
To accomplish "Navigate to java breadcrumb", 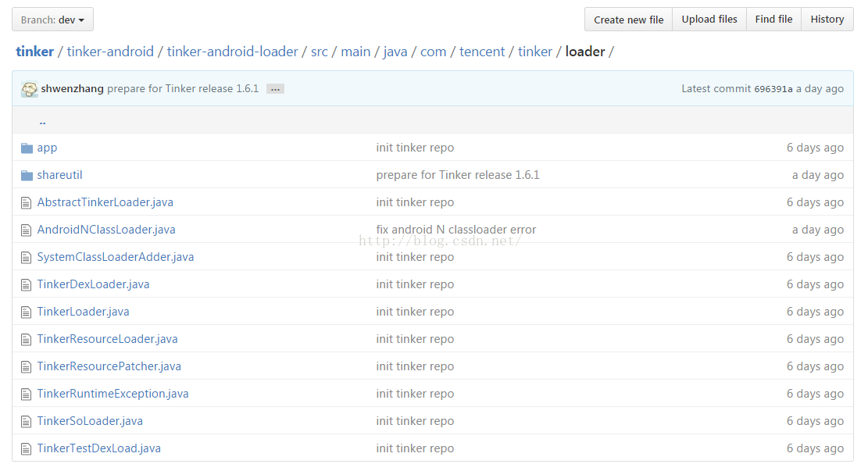I will [x=395, y=52].
